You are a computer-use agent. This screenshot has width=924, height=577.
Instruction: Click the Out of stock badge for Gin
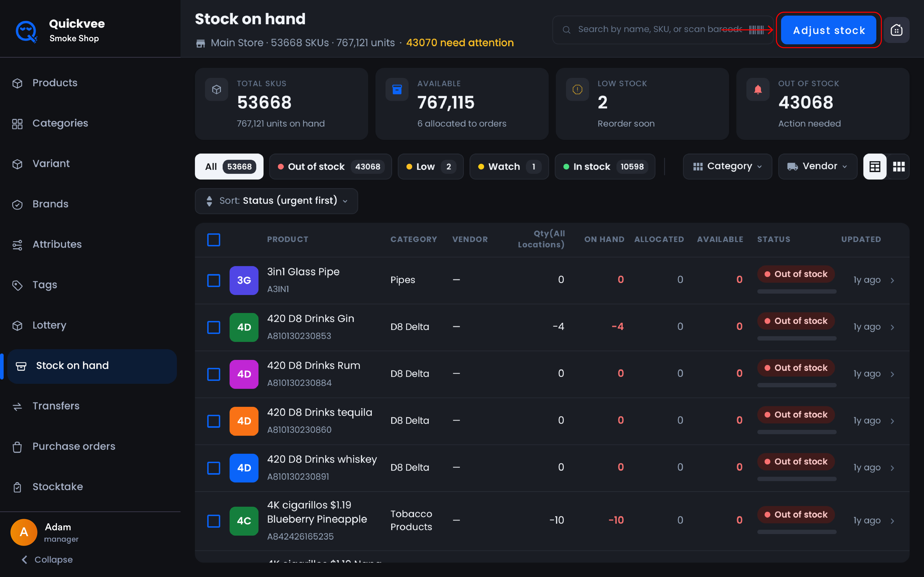[796, 321]
